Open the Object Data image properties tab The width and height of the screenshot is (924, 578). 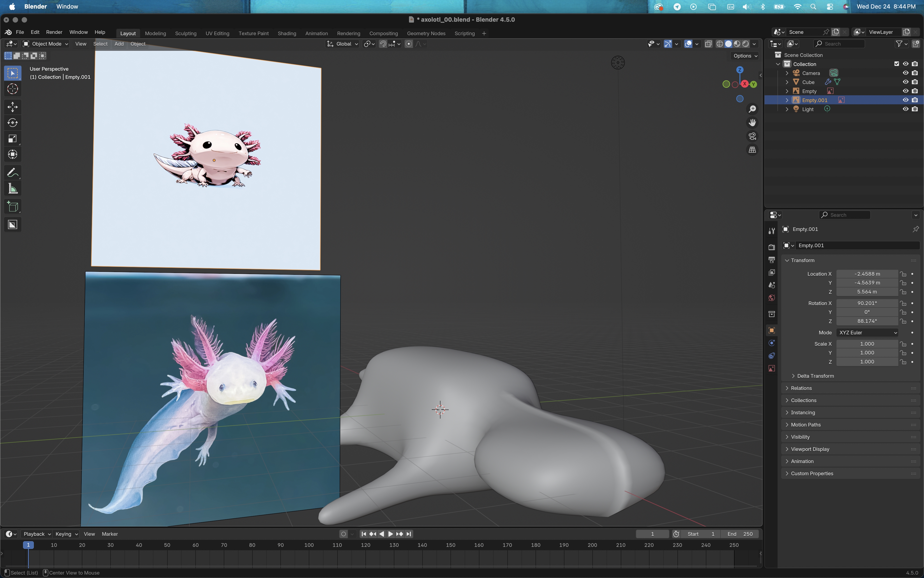(772, 368)
